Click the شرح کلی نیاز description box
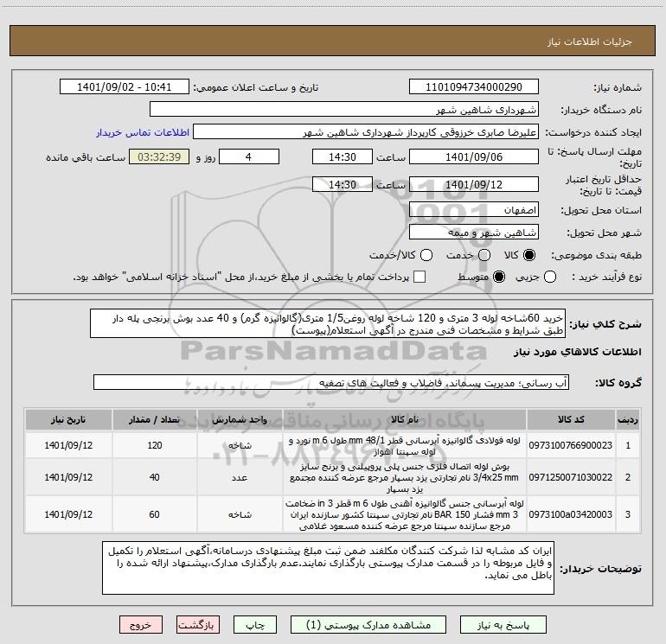 (328, 324)
